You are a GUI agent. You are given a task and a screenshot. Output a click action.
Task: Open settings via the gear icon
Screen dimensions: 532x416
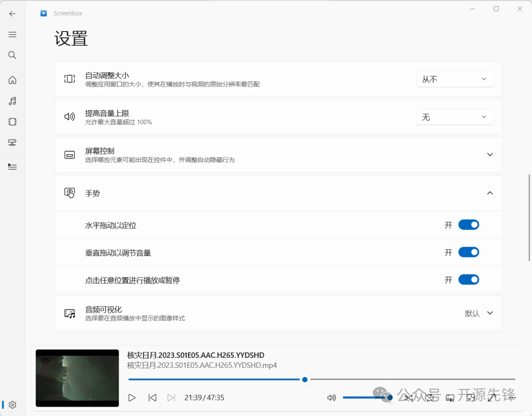coord(12,405)
